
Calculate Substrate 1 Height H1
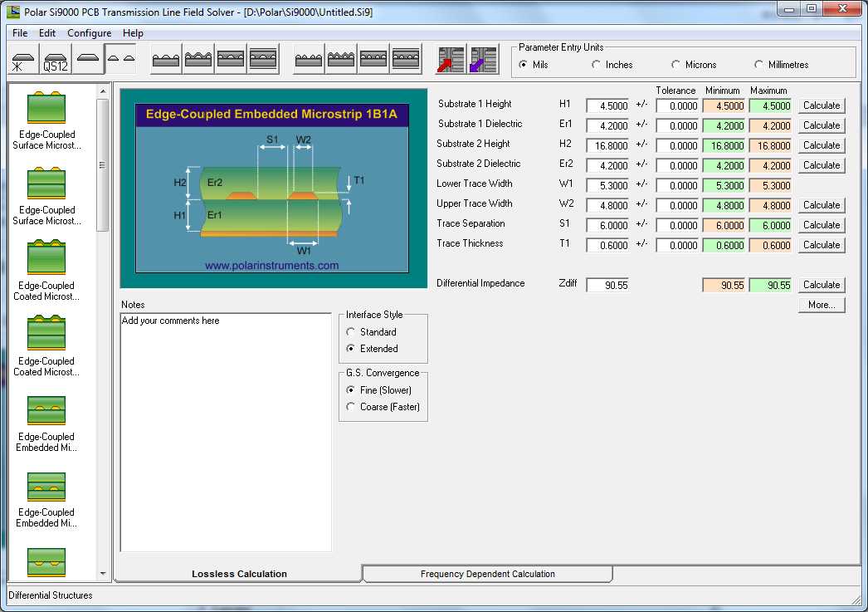click(822, 105)
